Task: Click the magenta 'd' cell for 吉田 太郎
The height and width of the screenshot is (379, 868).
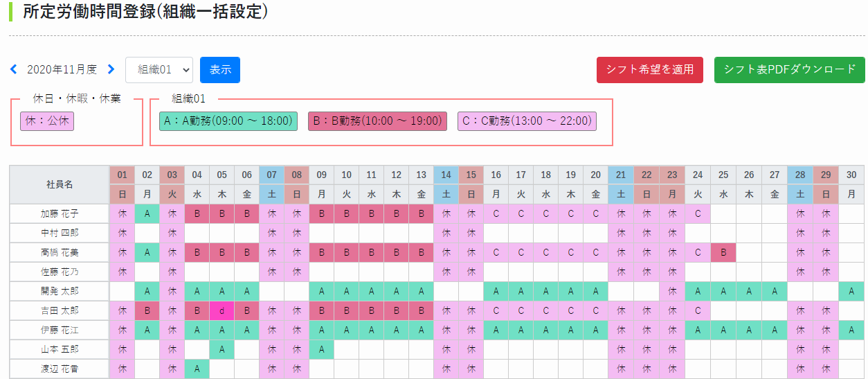Action: tap(221, 311)
